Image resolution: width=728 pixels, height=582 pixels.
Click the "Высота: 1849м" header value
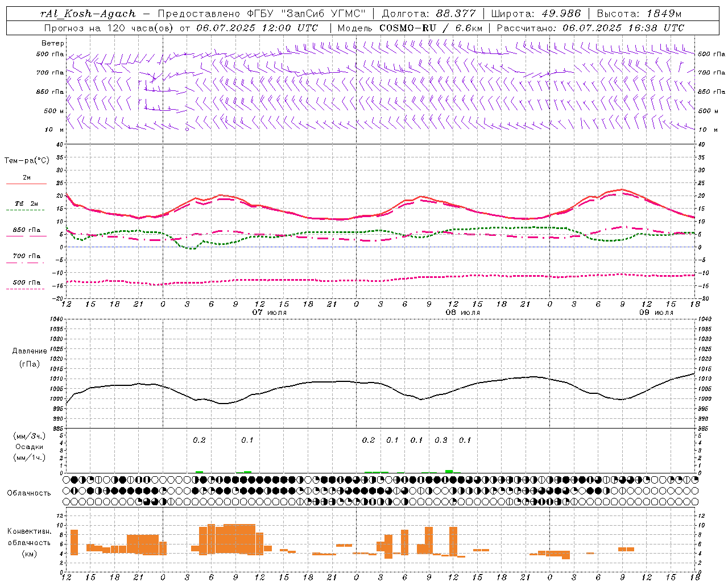(x=639, y=14)
